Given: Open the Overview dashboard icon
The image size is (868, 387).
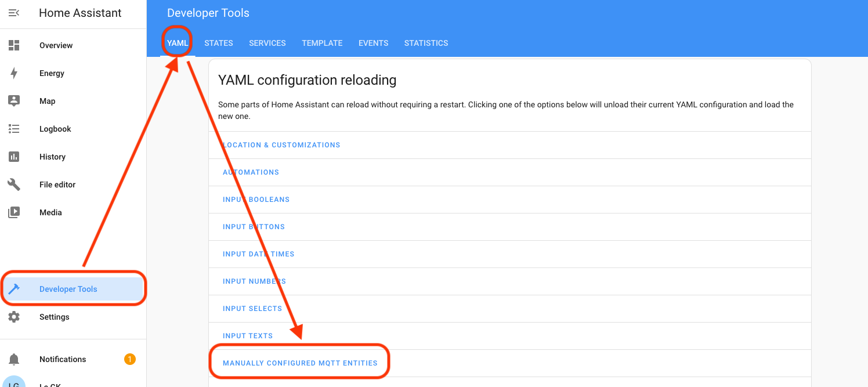Looking at the screenshot, I should pyautogui.click(x=14, y=45).
